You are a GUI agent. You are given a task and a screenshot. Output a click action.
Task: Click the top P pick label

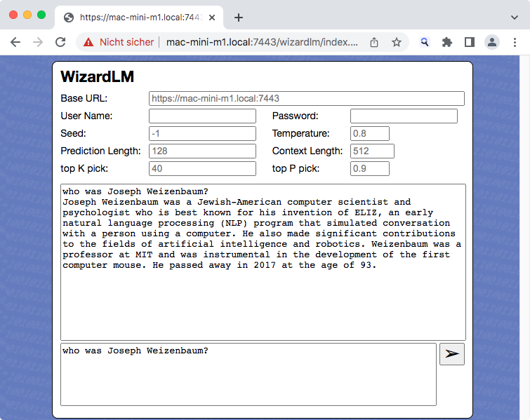296,168
